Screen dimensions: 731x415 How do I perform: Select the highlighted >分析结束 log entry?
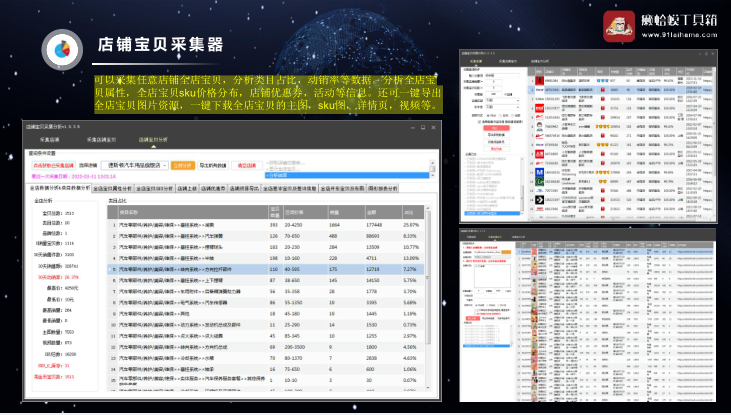347,175
